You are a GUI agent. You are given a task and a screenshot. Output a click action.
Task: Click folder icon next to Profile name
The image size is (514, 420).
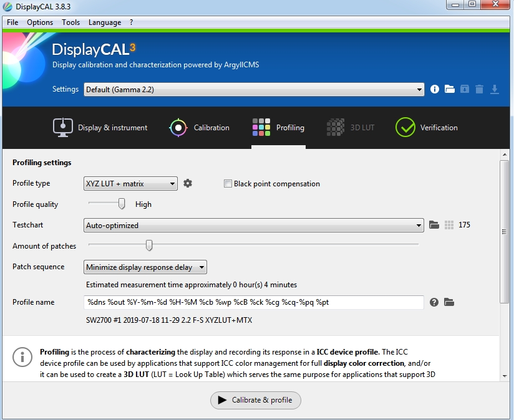[x=449, y=302]
